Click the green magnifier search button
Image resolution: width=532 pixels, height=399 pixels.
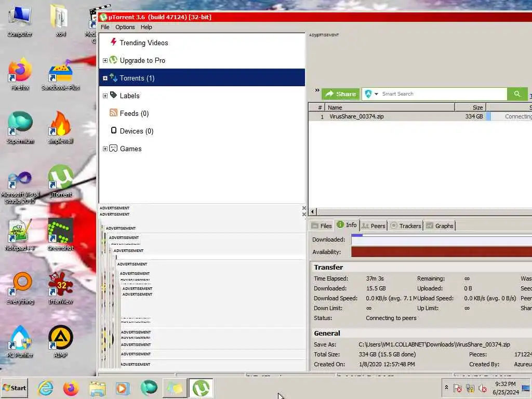click(517, 94)
